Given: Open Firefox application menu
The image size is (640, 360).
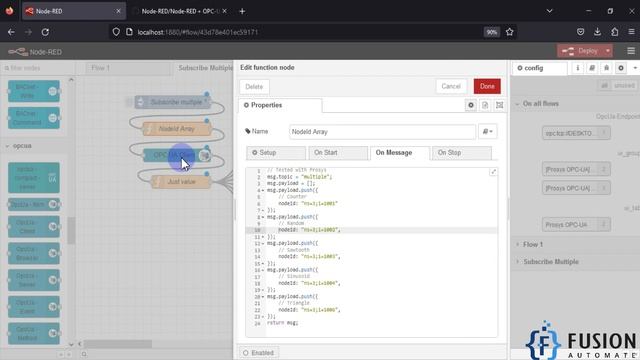Looking at the screenshot, I should 631,32.
